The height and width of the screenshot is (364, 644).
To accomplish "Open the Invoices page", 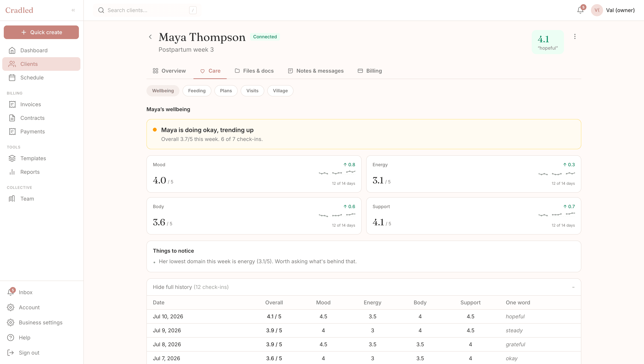I will coord(41,104).
